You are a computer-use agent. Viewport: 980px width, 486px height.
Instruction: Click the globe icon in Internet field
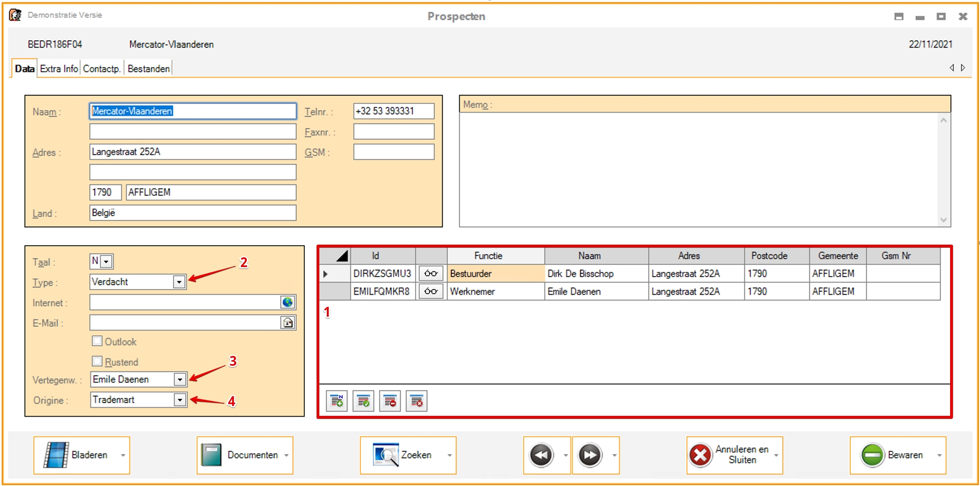tap(288, 303)
